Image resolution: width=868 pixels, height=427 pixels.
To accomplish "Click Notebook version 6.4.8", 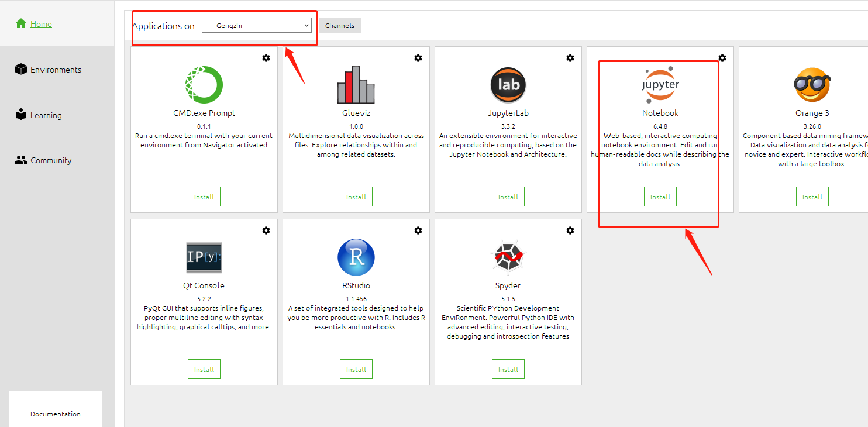I will pyautogui.click(x=660, y=126).
